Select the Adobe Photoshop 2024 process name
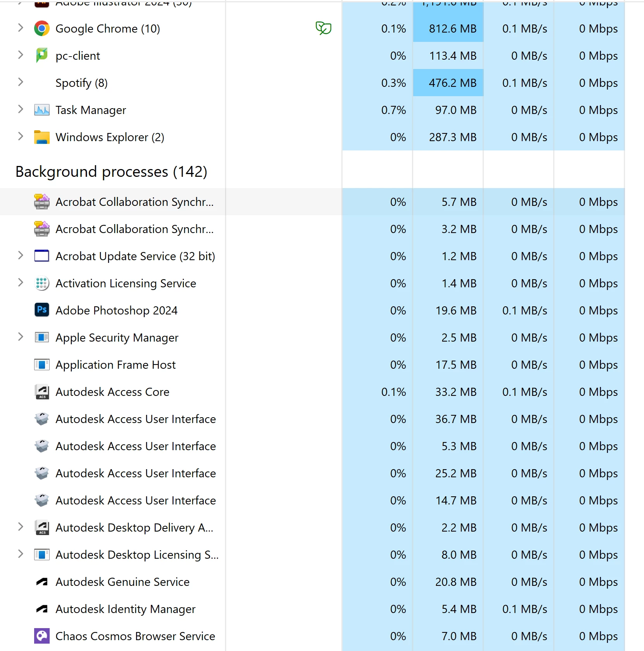644x651 pixels. (116, 311)
